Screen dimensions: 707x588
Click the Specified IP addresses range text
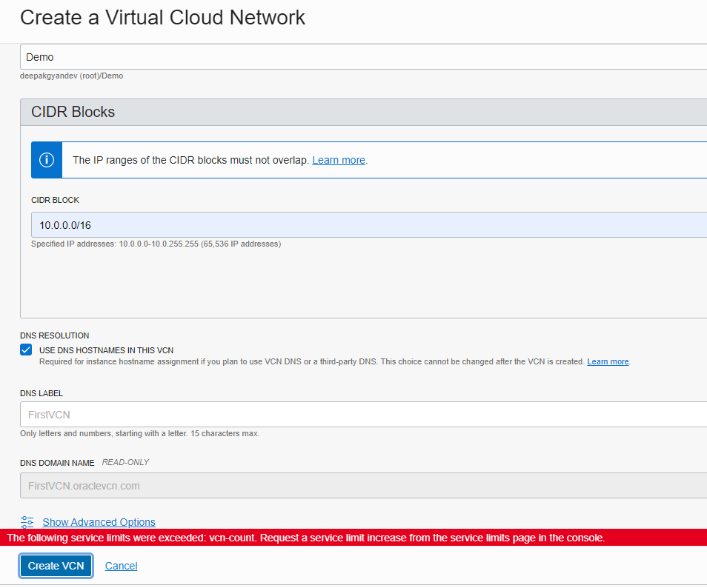pyautogui.click(x=156, y=244)
